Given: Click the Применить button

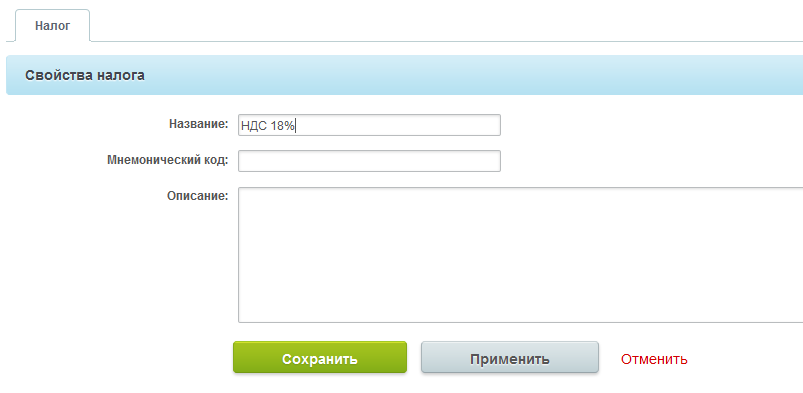Looking at the screenshot, I should click(x=510, y=358).
